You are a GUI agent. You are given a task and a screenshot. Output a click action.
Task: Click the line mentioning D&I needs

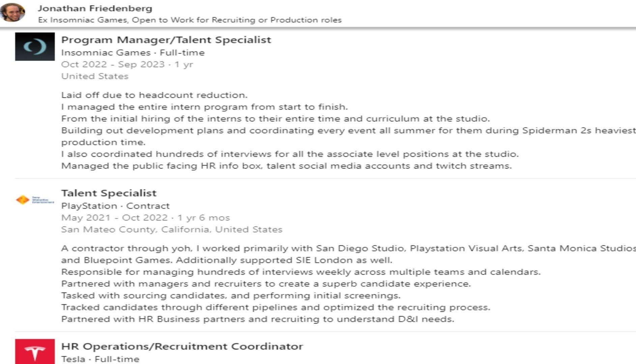point(257,319)
